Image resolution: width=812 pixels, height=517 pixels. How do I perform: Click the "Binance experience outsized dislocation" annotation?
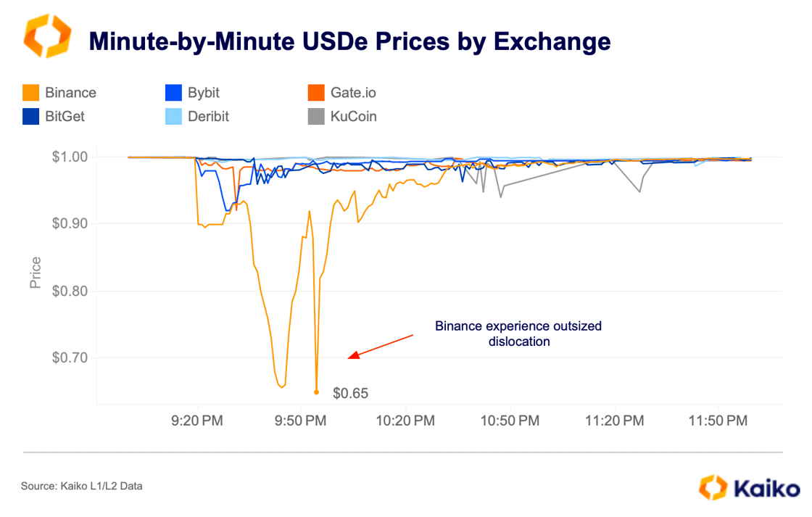518,334
